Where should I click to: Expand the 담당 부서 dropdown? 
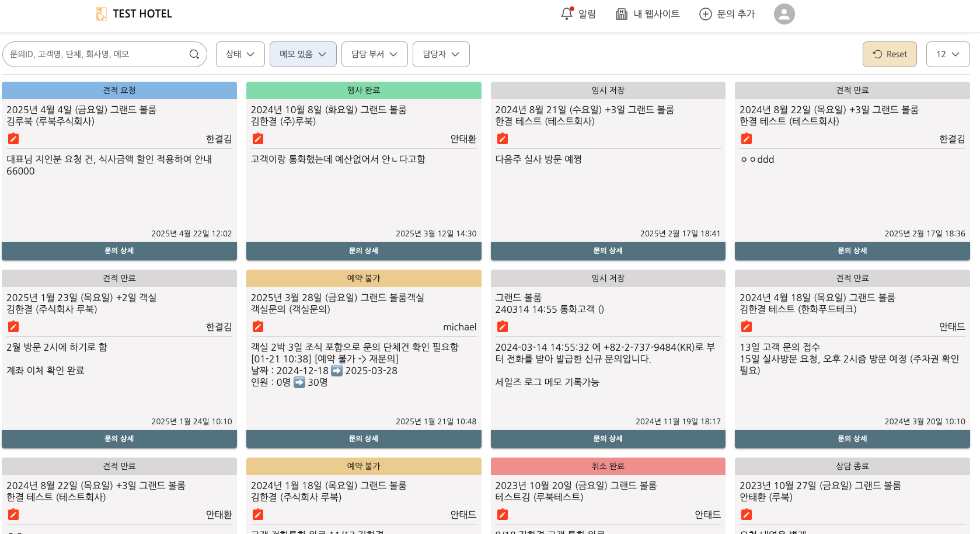(x=374, y=54)
